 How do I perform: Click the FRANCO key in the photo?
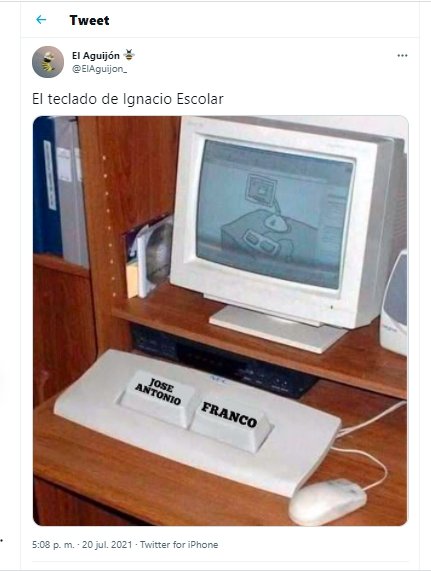tap(230, 422)
